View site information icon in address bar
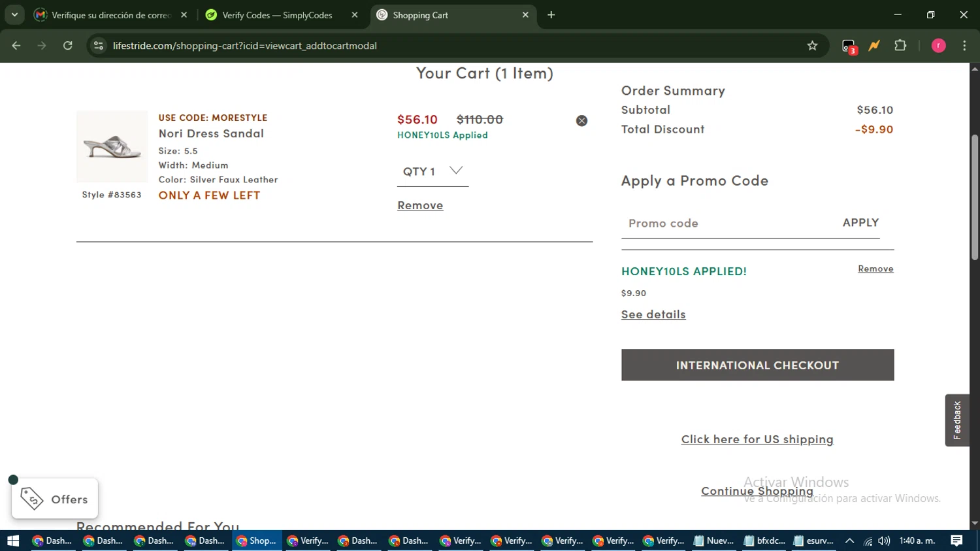The width and height of the screenshot is (980, 551). [x=99, y=46]
